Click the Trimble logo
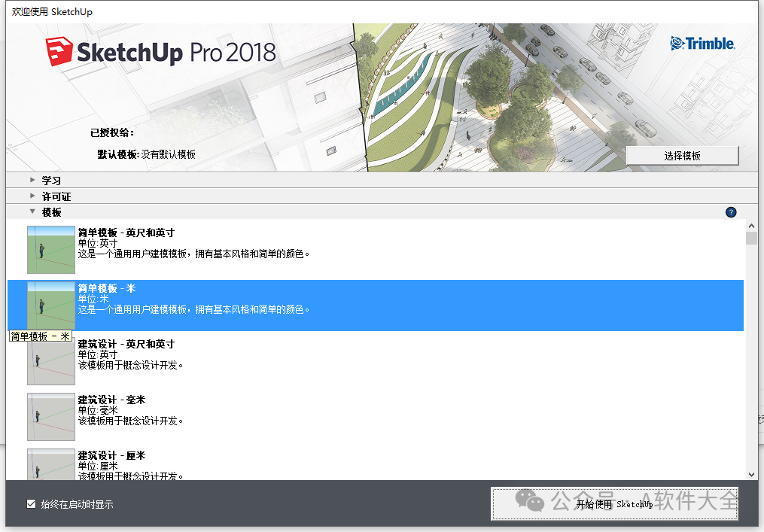This screenshot has height=532, width=764. [x=702, y=44]
